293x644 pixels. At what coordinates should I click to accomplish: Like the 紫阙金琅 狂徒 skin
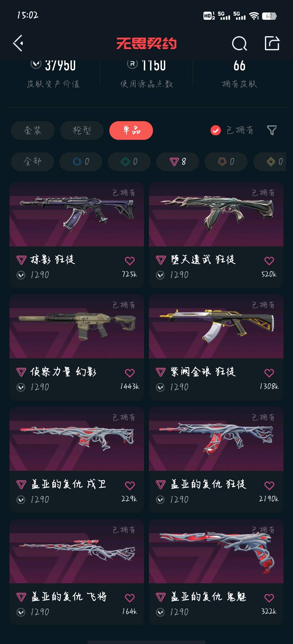click(x=269, y=373)
